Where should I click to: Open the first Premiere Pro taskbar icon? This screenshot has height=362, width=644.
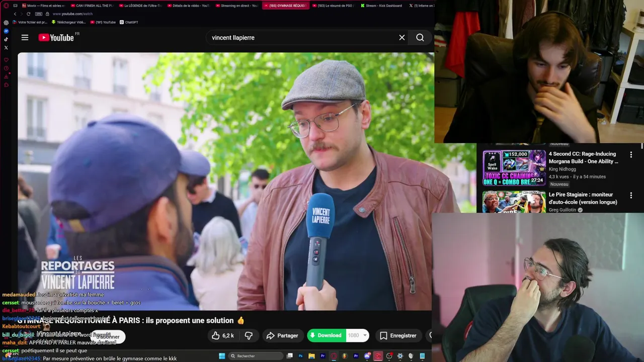pos(323,356)
